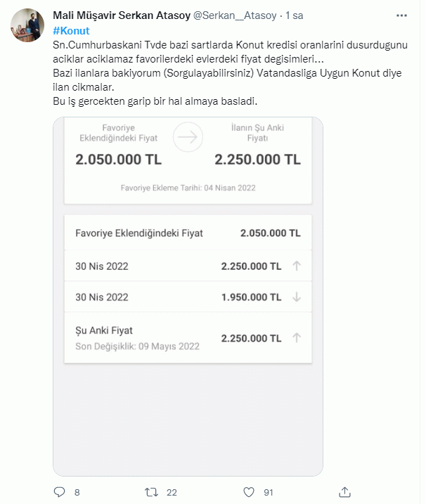Open Serkan Atasoy's profile avatar

(28, 26)
